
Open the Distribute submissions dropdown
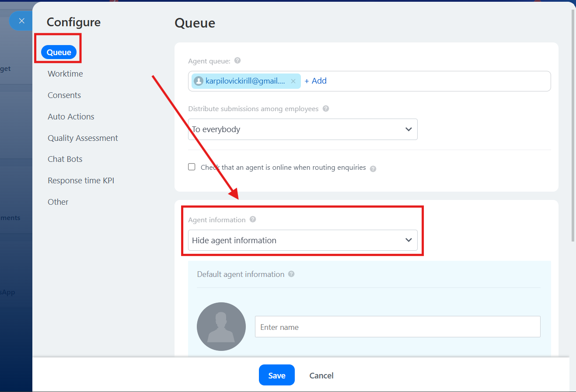pos(303,129)
